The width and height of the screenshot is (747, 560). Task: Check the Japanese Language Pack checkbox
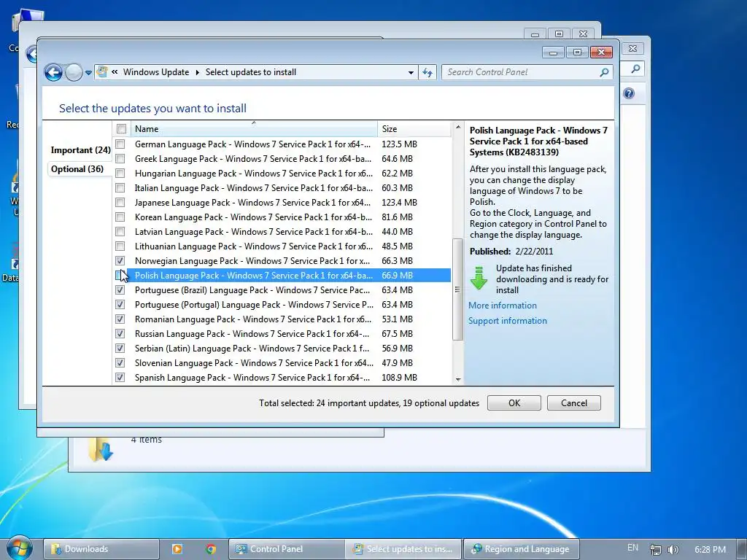[x=120, y=203]
